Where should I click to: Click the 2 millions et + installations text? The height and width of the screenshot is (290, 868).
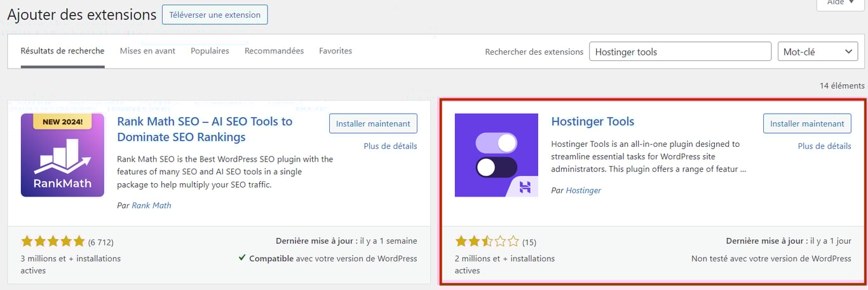[505, 265]
